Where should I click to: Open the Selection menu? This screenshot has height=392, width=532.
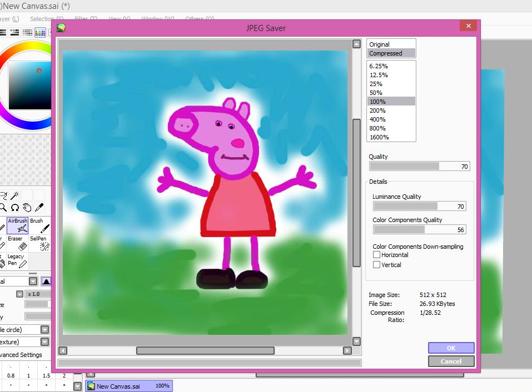click(47, 19)
